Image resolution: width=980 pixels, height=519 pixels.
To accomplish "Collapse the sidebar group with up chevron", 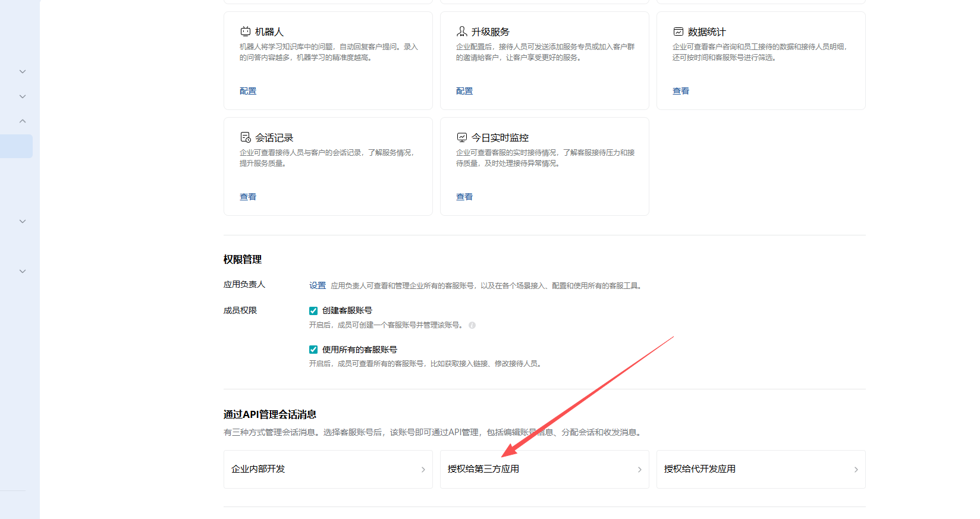I will [23, 121].
